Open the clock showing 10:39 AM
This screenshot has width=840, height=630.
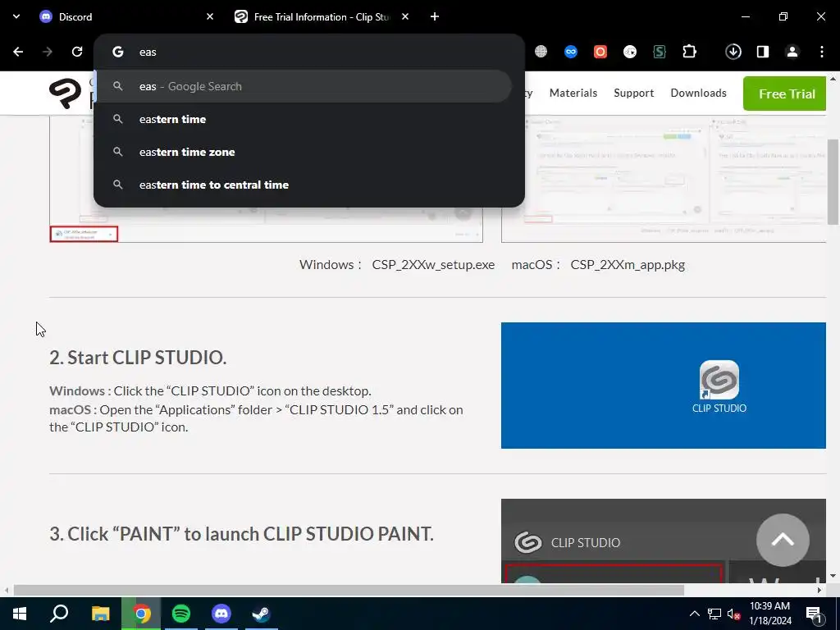pos(769,614)
